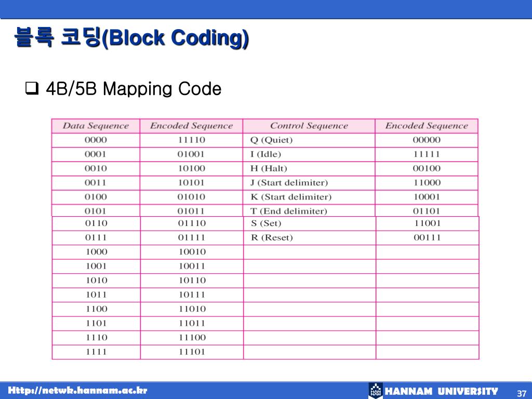This screenshot has width=532, height=399.
Task: Select data sequence cell 1111
Action: 96,352
